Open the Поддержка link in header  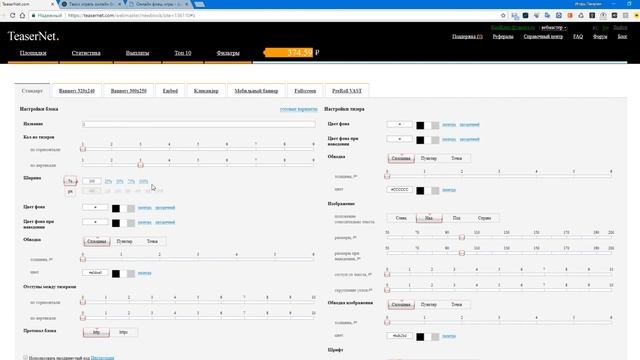467,37
